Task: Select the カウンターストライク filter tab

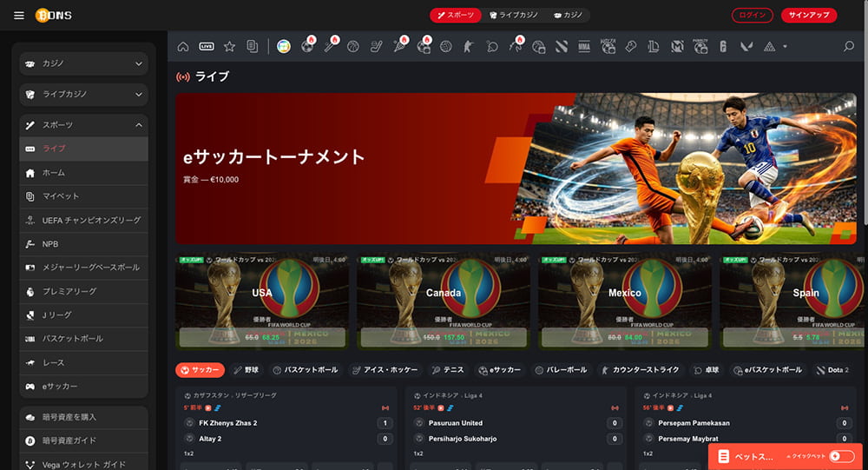Action: point(640,370)
